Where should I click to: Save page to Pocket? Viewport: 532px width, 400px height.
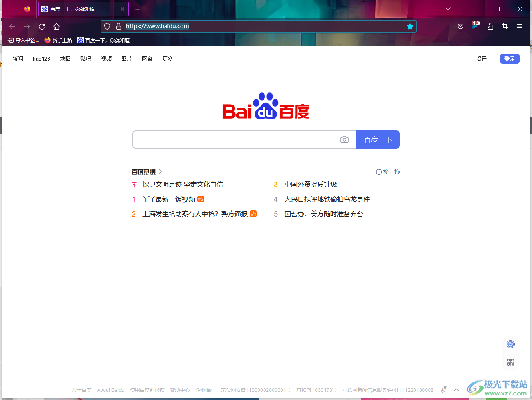pos(461,26)
